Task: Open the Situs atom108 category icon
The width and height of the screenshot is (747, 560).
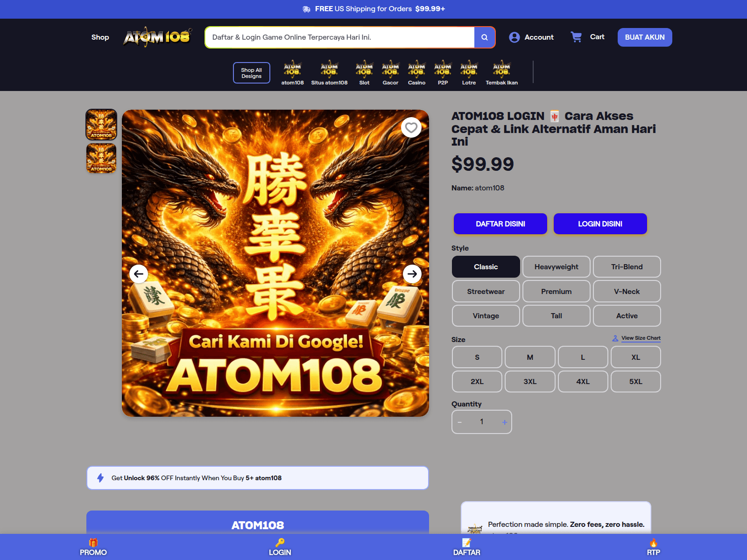Action: tap(329, 69)
